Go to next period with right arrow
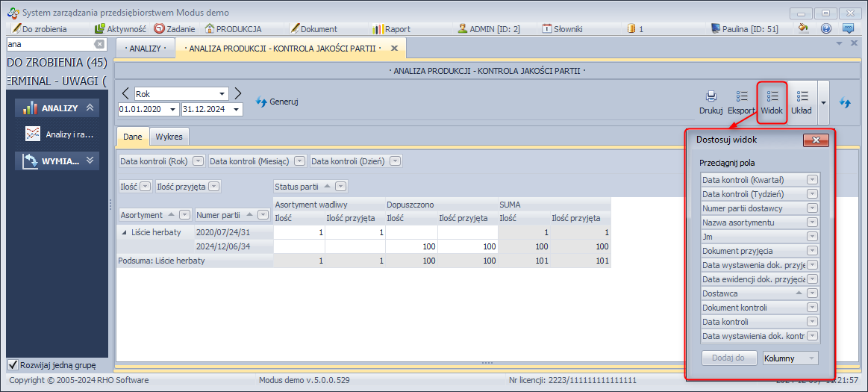 [x=237, y=93]
